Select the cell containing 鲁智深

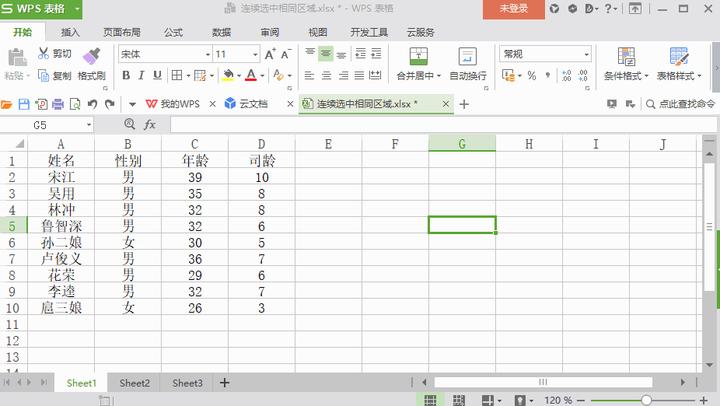(61, 226)
